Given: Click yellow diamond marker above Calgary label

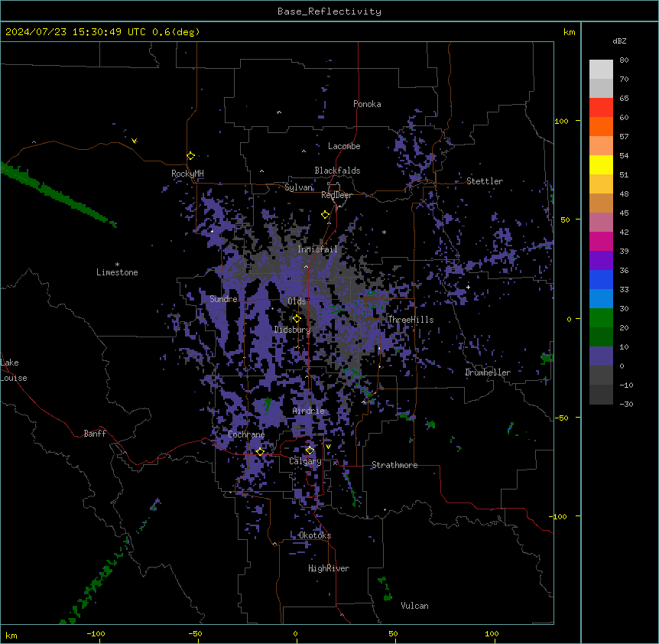Looking at the screenshot, I should [310, 450].
